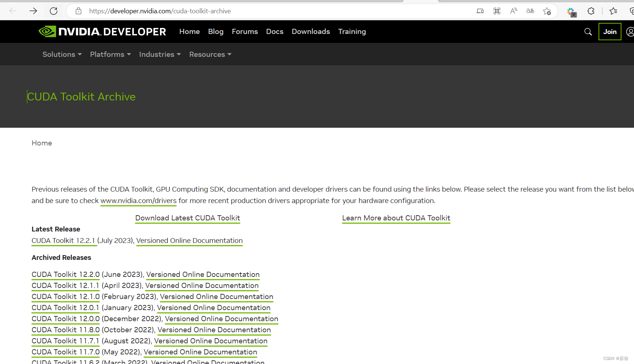Click the NVIDIA Developer logo
This screenshot has height=364, width=634.
(102, 31)
